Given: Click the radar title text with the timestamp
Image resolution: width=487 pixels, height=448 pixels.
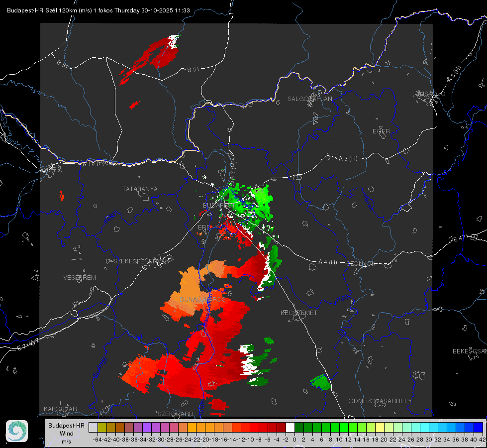Looking at the screenshot, I should [x=98, y=10].
